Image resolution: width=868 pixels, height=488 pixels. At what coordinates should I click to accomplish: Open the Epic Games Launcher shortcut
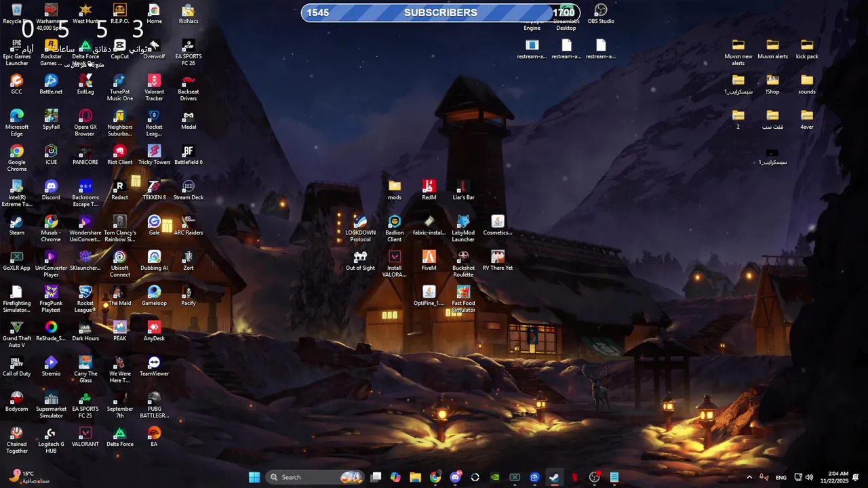click(x=16, y=52)
